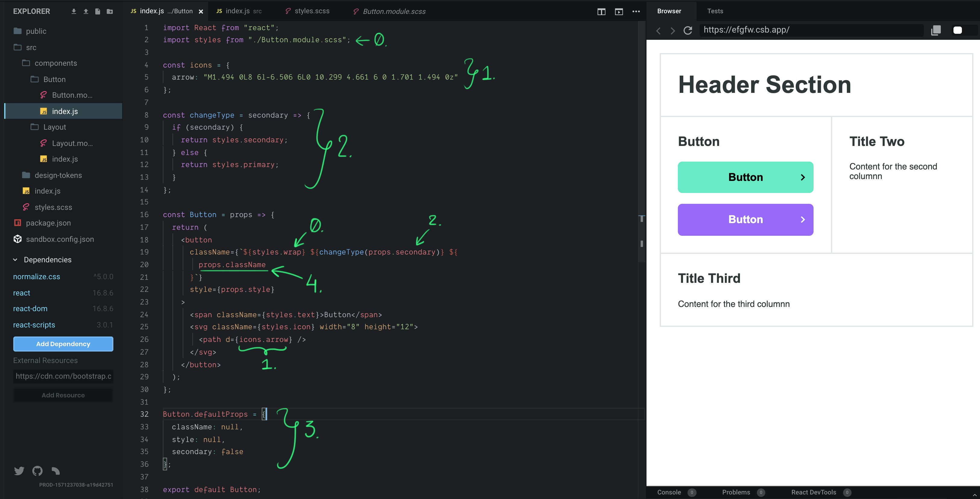The height and width of the screenshot is (499, 980).
Task: Click the split editor layout icon
Action: coord(601,11)
